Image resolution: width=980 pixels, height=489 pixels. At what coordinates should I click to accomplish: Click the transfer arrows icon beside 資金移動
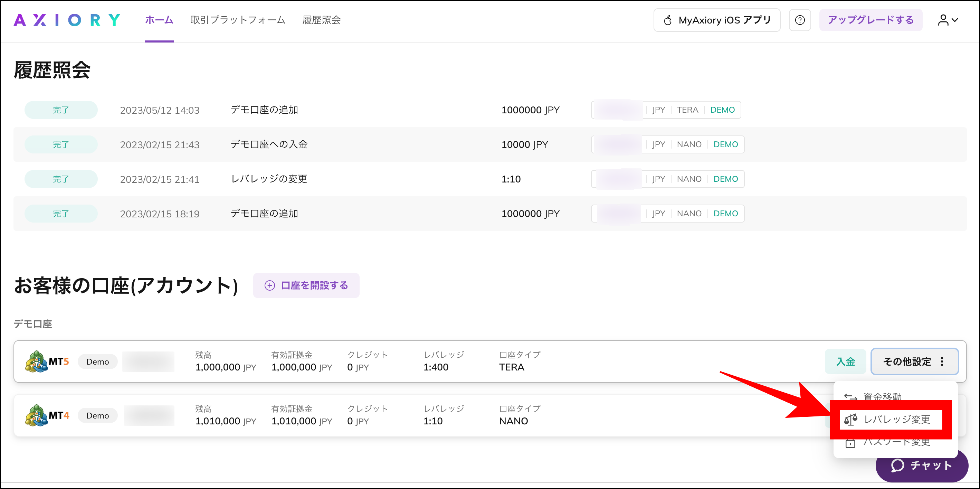(x=851, y=397)
